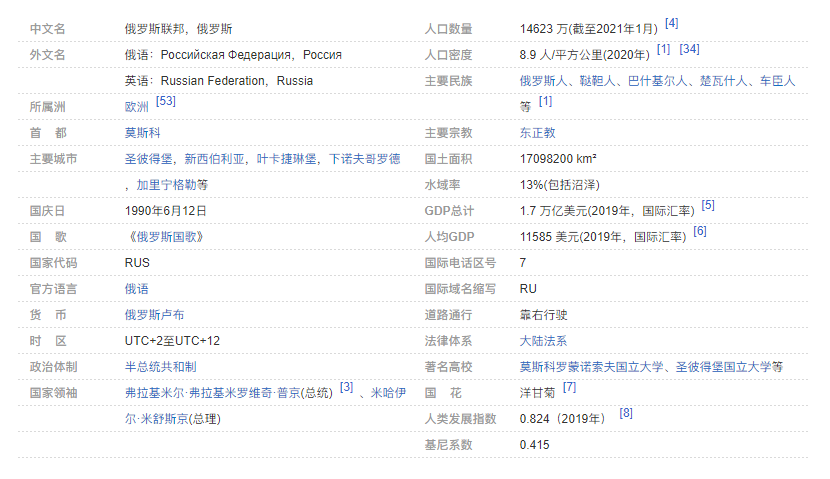Screen dimensions: 830x479
Task: Select the country code RUS
Action: [x=137, y=263]
